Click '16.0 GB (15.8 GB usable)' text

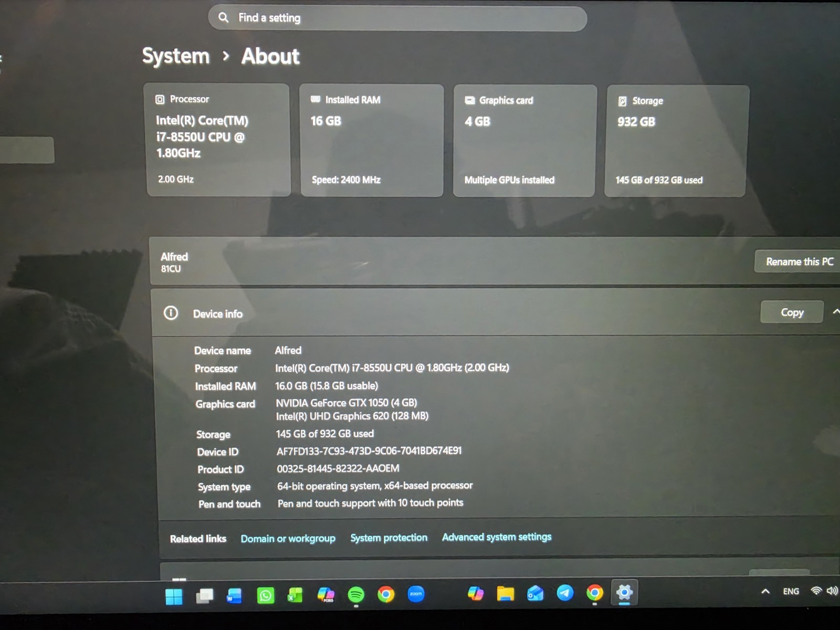pos(327,386)
